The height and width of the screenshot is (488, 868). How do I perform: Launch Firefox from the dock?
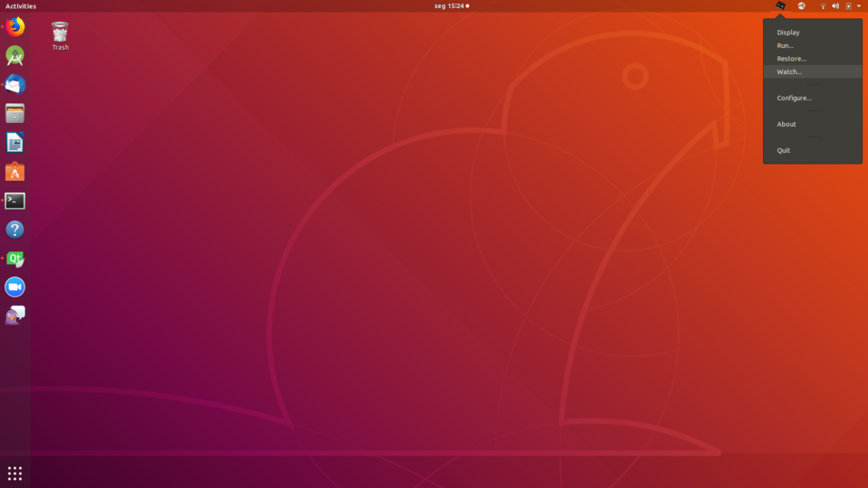tap(15, 26)
